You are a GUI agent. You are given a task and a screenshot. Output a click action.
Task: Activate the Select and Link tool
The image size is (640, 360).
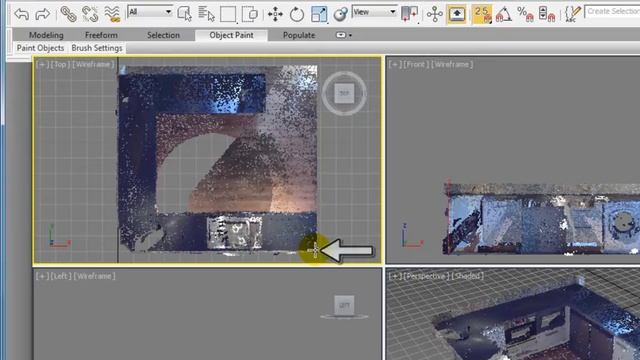click(x=68, y=14)
